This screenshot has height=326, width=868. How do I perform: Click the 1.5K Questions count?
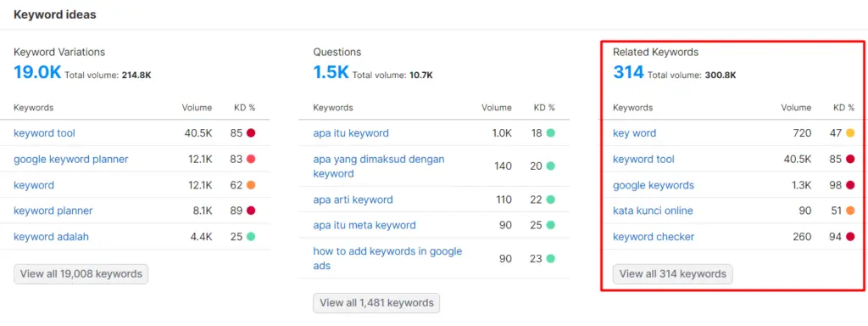click(x=331, y=72)
